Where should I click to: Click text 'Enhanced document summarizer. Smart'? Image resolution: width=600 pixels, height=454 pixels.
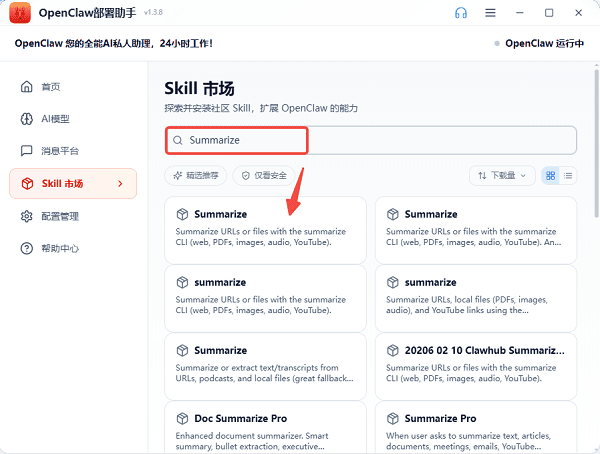point(252,436)
